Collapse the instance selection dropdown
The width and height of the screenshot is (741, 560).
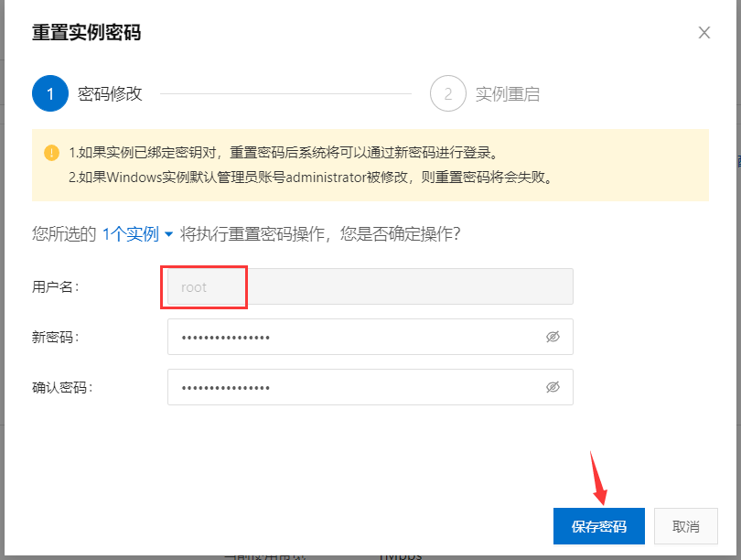169,233
